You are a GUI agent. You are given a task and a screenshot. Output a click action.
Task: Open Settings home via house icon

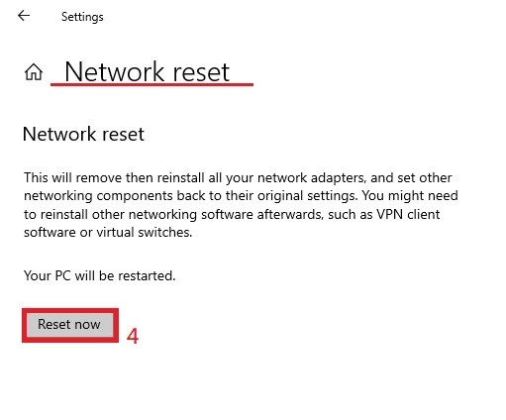(x=34, y=72)
